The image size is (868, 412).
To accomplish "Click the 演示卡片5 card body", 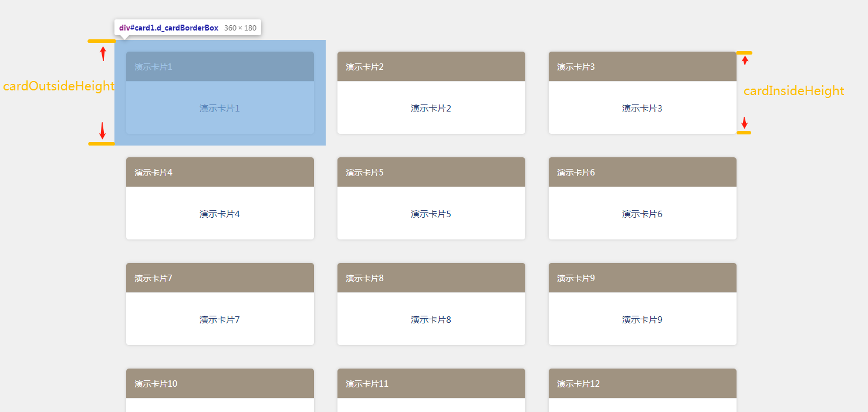I will click(x=431, y=213).
